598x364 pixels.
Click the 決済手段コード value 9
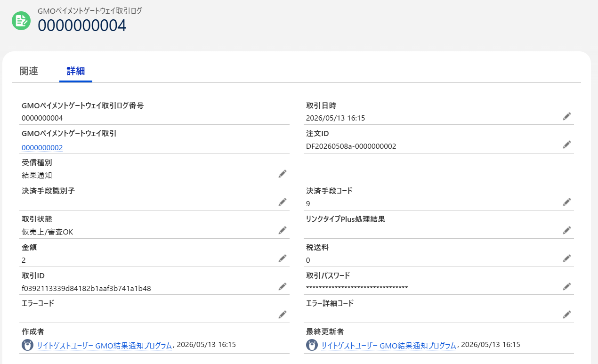308,203
